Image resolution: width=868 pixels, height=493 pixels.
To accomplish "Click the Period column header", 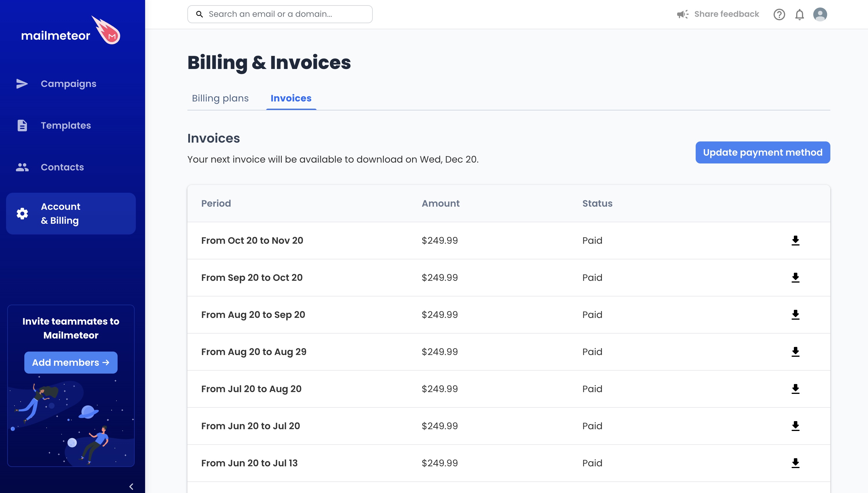I will pos(216,203).
